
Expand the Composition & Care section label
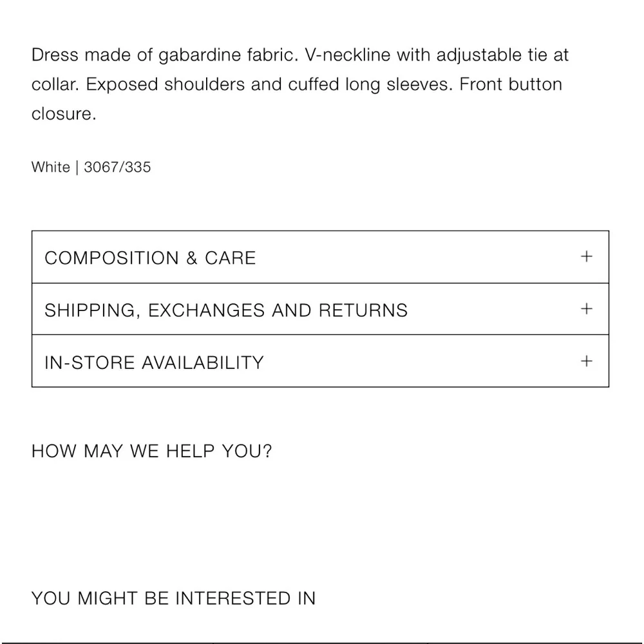(150, 258)
